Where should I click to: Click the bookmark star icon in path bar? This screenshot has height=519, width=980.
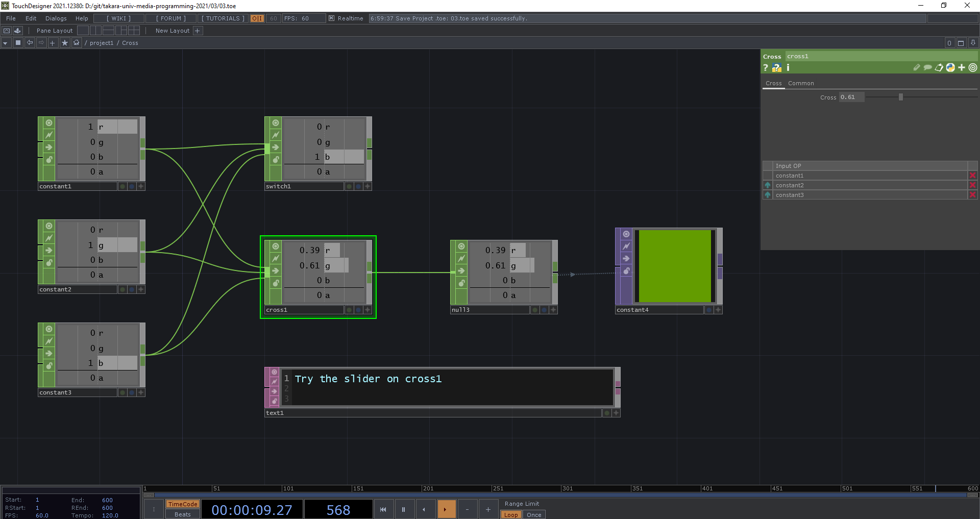[x=64, y=43]
